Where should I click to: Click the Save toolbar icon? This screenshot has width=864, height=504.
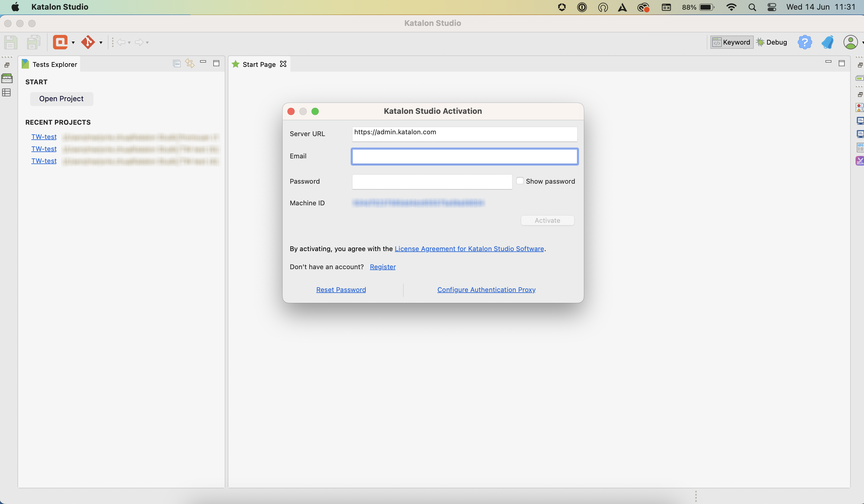(x=11, y=42)
